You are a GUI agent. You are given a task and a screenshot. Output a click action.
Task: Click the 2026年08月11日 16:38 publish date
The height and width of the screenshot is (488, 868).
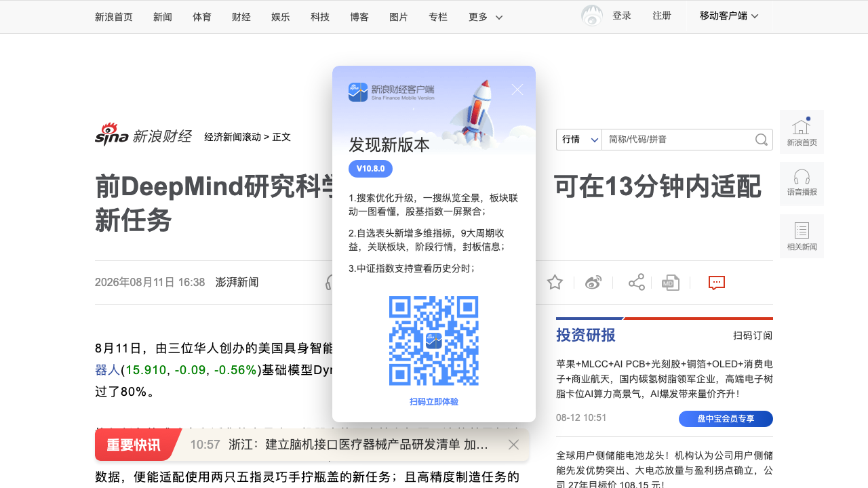150,282
